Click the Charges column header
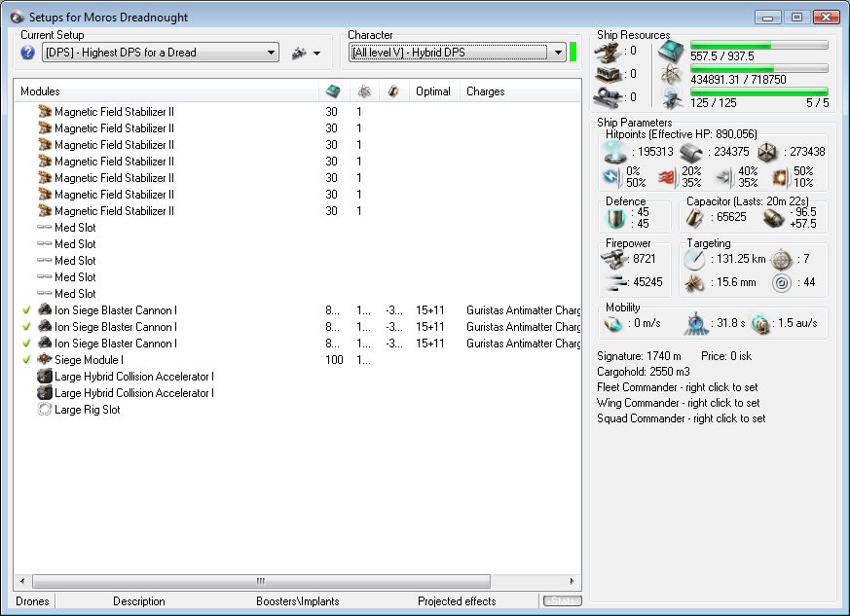Screen dimensions: 850x616 tap(520, 91)
